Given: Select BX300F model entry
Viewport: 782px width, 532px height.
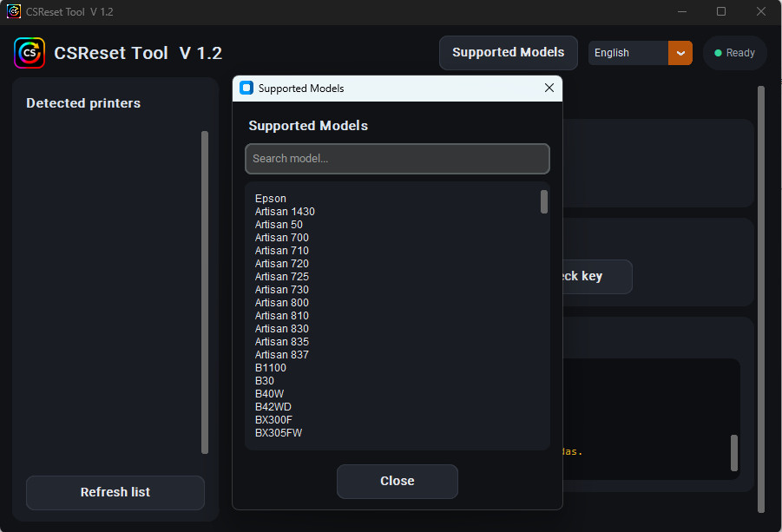Looking at the screenshot, I should click(273, 419).
